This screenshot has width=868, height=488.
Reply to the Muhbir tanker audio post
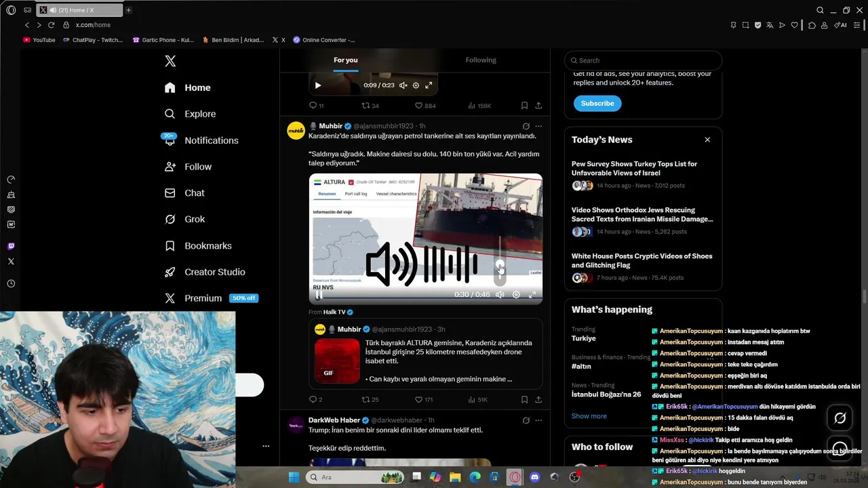[315, 400]
